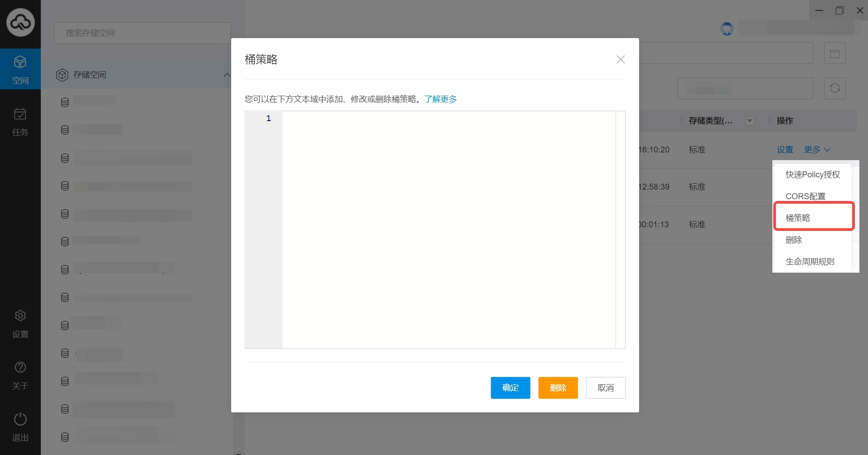Click into the bucket policy text editor
This screenshot has width=868, height=455.
pyautogui.click(x=449, y=230)
